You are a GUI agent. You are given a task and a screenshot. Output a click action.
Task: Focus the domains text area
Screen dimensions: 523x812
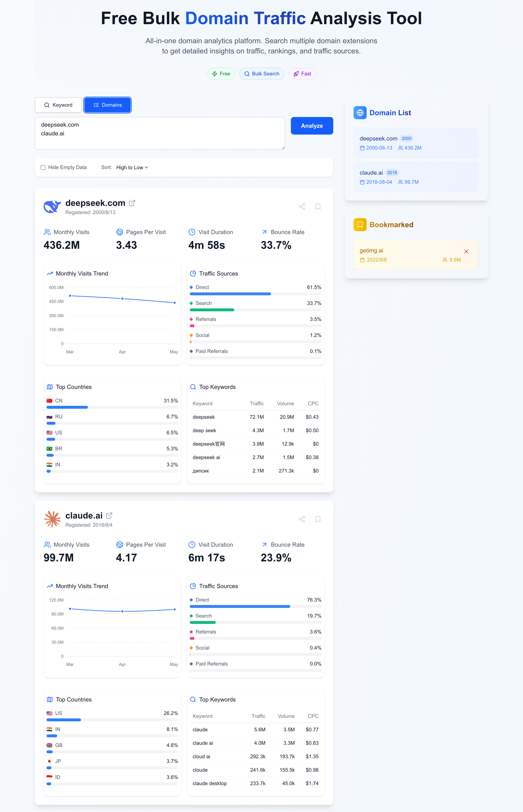(160, 133)
